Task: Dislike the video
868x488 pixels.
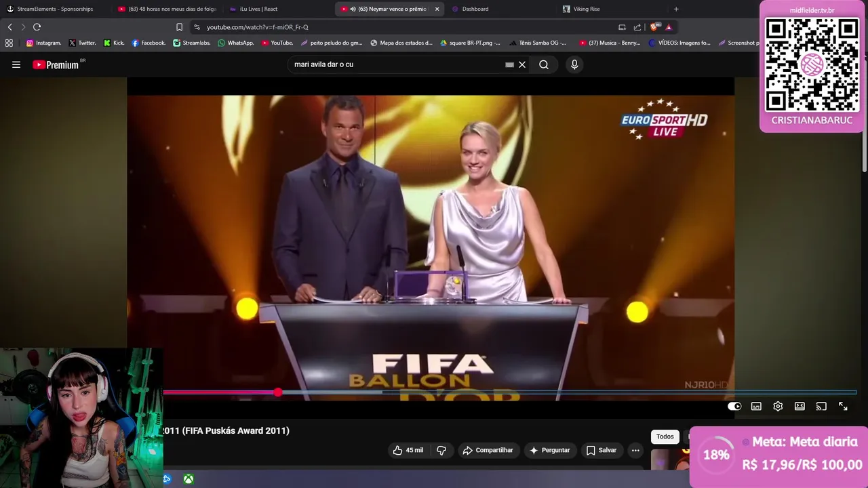Action: (x=441, y=450)
